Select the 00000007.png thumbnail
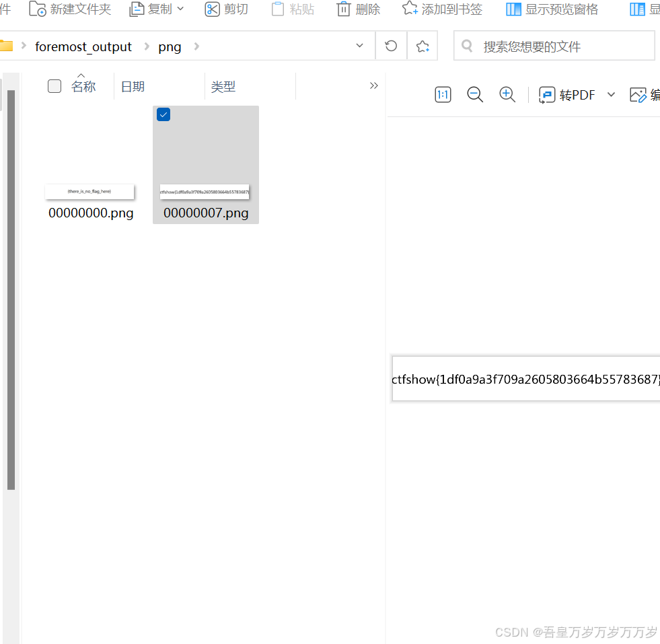This screenshot has width=660, height=644. coord(205,192)
